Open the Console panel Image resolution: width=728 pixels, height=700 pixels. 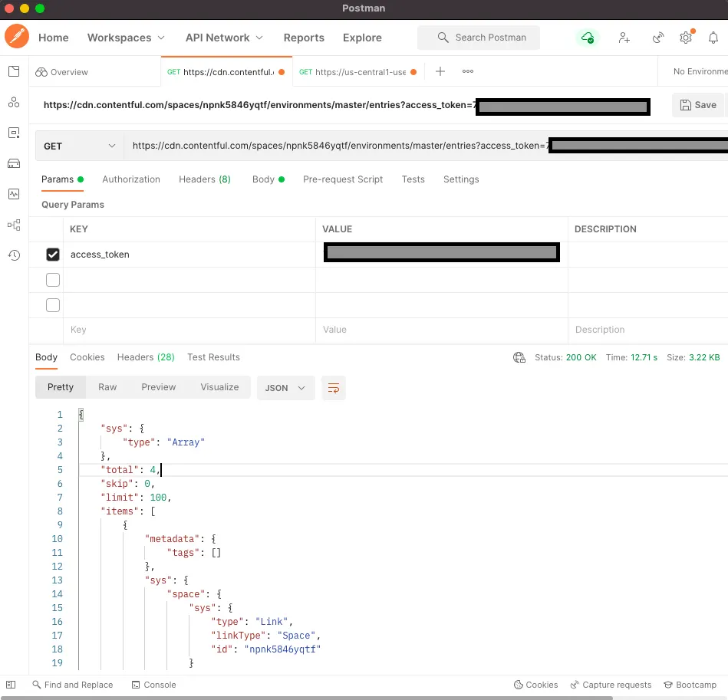(153, 685)
